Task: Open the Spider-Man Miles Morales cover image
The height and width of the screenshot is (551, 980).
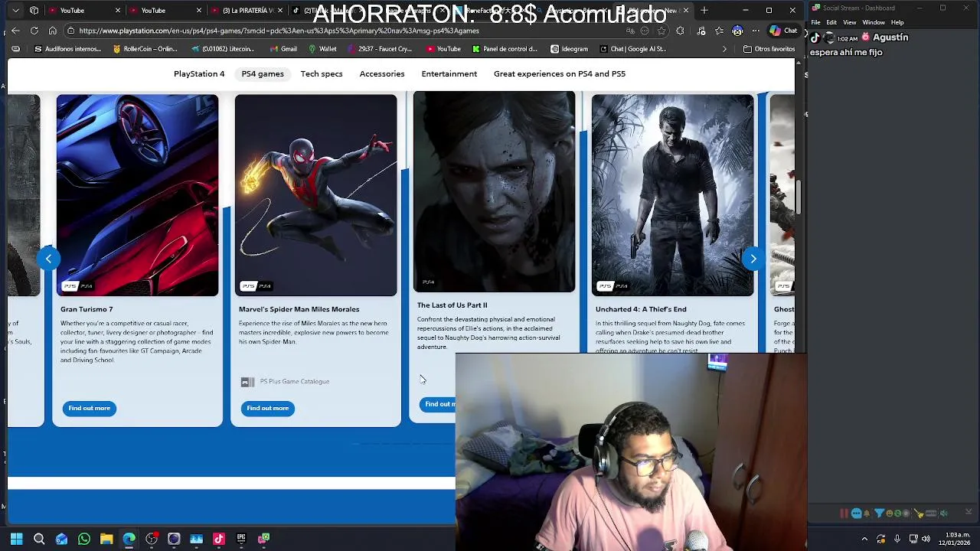Action: tap(315, 195)
